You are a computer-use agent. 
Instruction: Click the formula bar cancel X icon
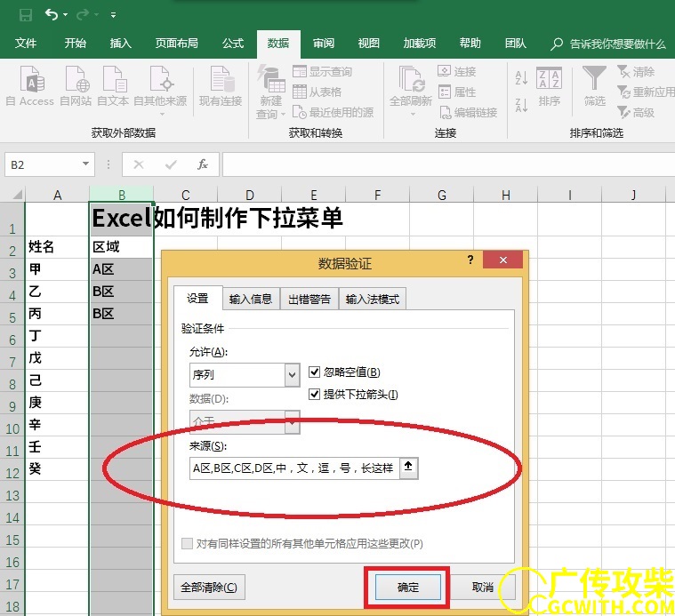(139, 164)
